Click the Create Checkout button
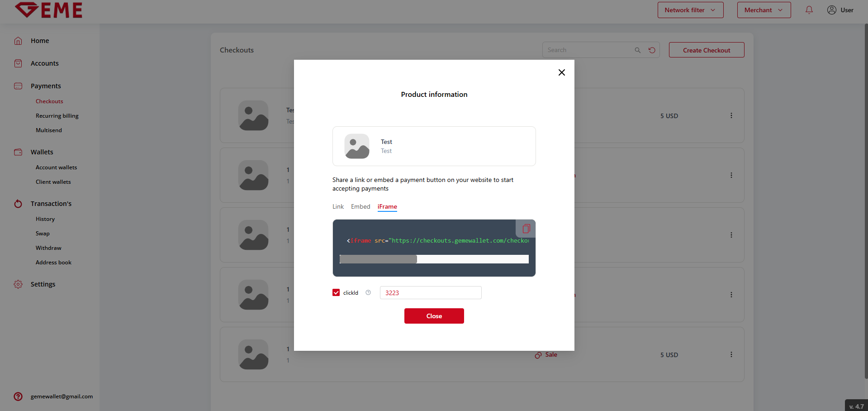Image resolution: width=868 pixels, height=411 pixels. (706, 50)
